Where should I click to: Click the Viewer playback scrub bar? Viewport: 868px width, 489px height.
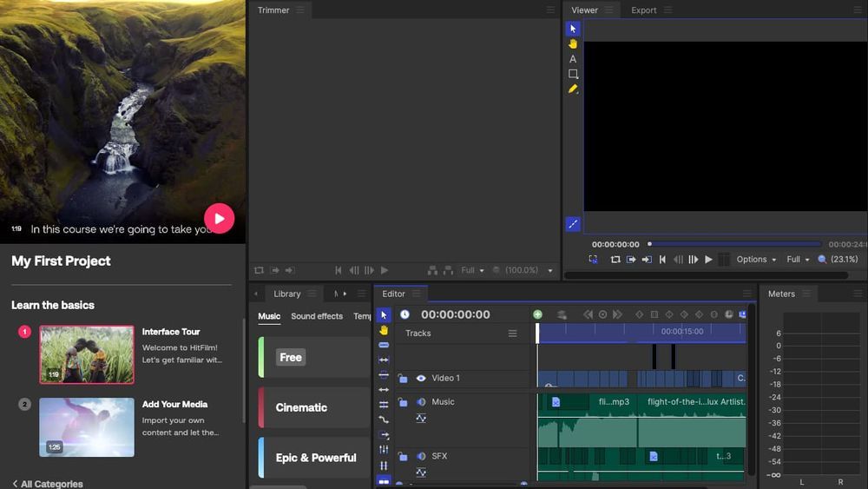click(734, 244)
